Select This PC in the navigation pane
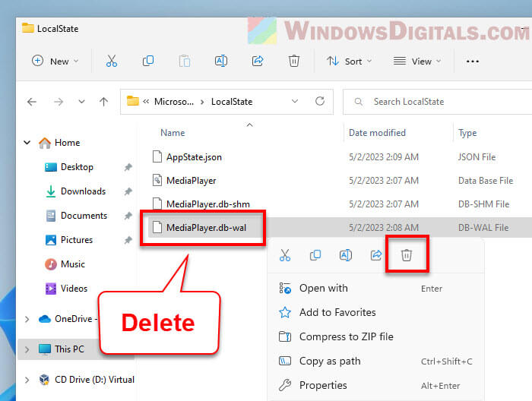 coord(70,349)
